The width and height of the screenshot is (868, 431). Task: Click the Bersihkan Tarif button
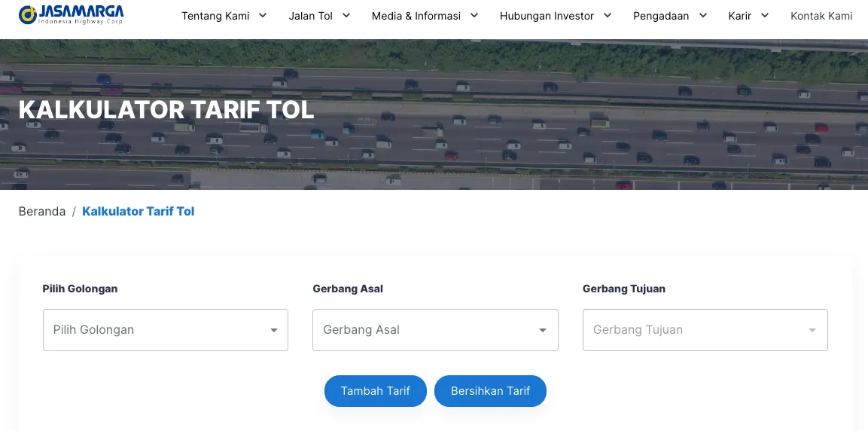point(491,391)
